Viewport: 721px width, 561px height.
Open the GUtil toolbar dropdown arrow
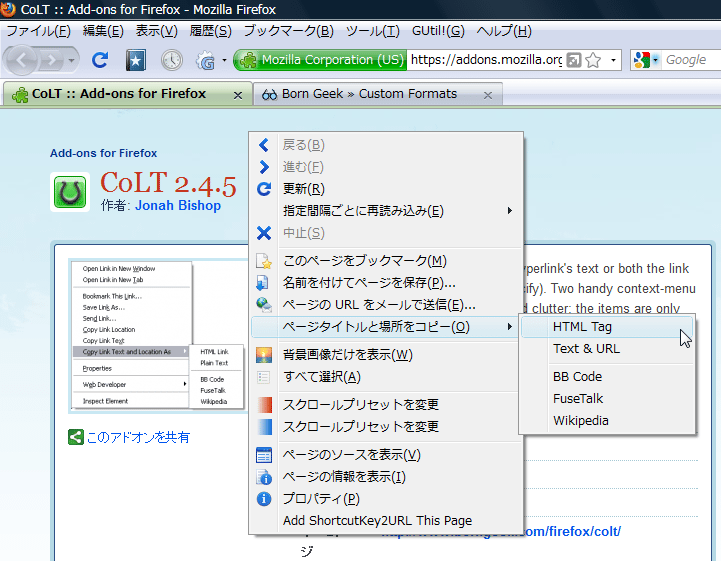(x=224, y=60)
